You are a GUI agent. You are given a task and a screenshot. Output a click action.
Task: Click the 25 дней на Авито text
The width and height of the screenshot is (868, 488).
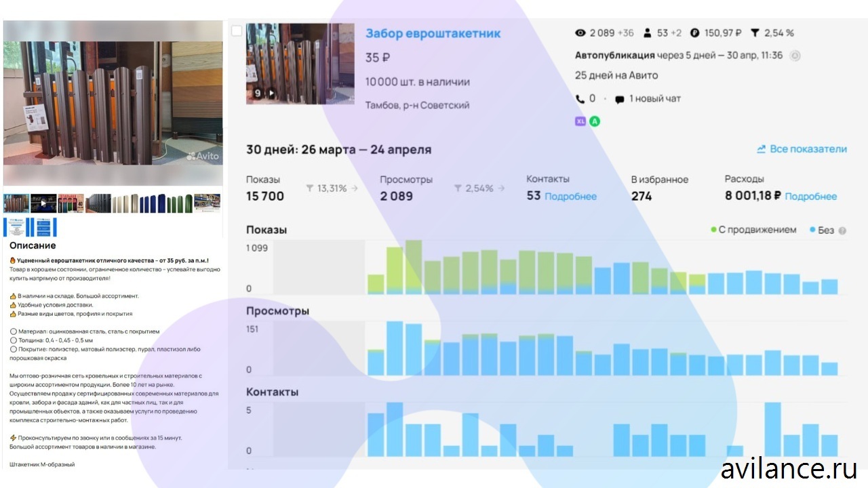click(x=616, y=75)
